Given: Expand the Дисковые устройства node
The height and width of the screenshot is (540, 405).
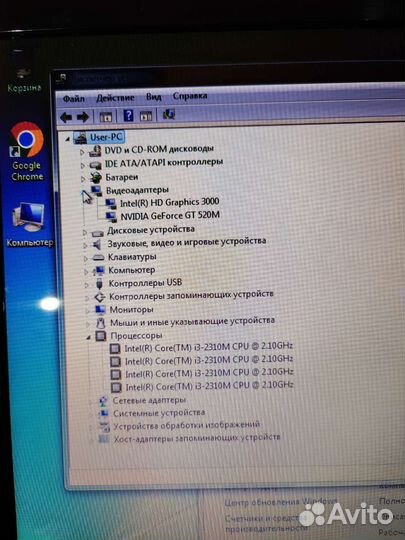Looking at the screenshot, I should pyautogui.click(x=85, y=232).
